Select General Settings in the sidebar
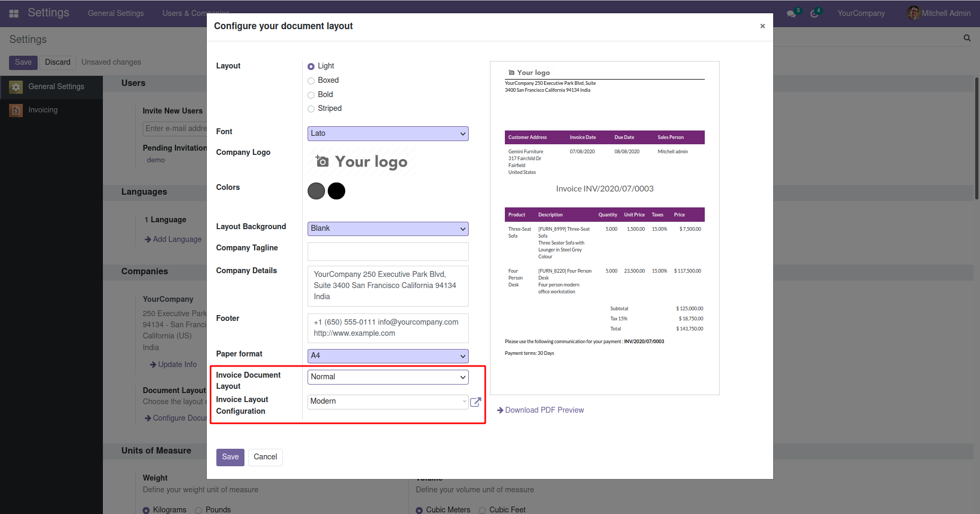Screen dimensions: 980x514 coord(56,86)
